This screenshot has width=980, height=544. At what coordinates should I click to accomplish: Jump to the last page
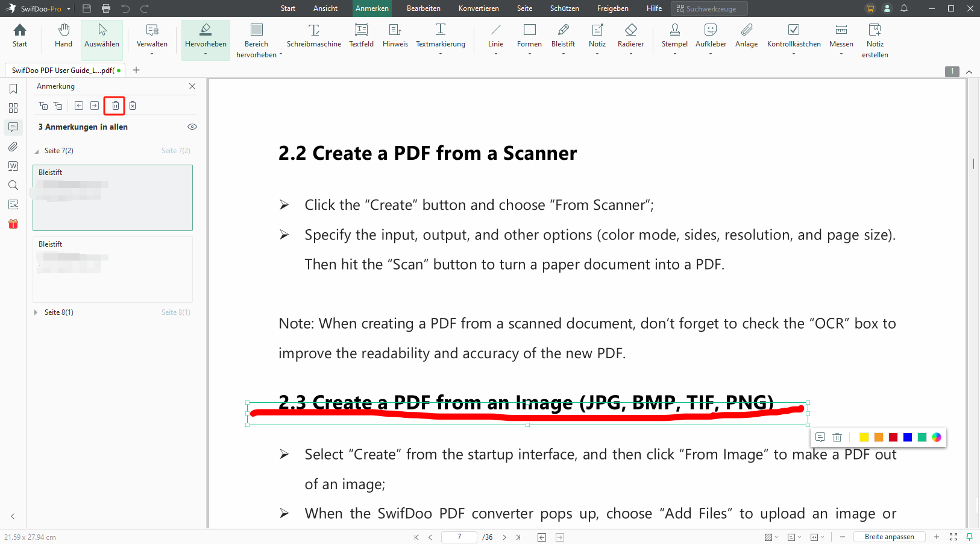click(x=518, y=537)
